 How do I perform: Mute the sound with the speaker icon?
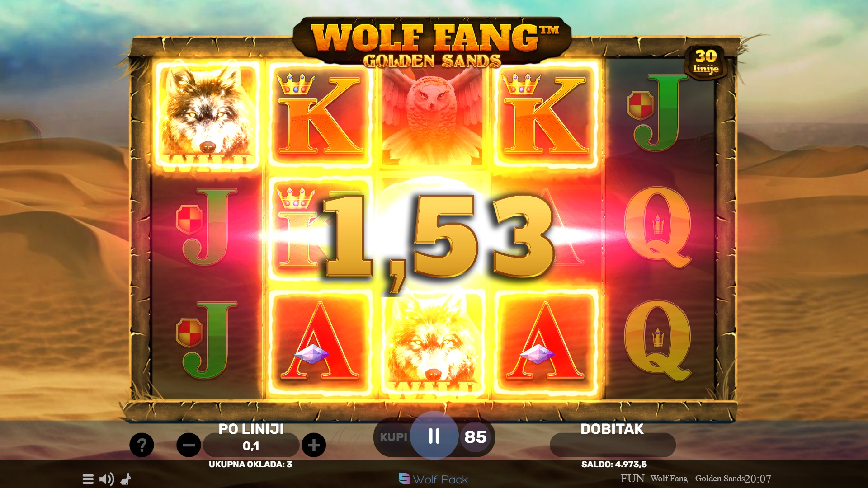(107, 479)
